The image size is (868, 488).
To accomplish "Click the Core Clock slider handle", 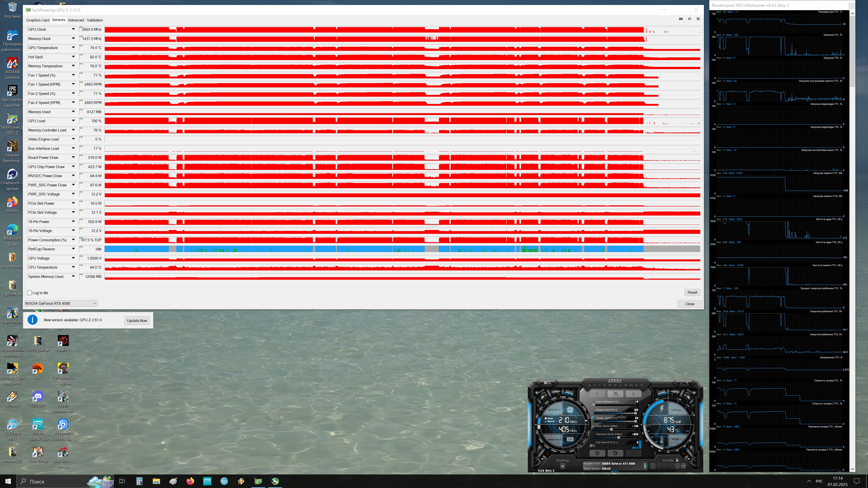I will (x=611, y=429).
